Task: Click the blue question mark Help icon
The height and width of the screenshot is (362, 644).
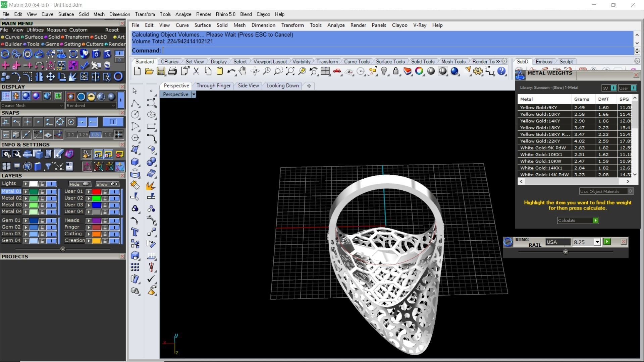Action: [x=501, y=71]
